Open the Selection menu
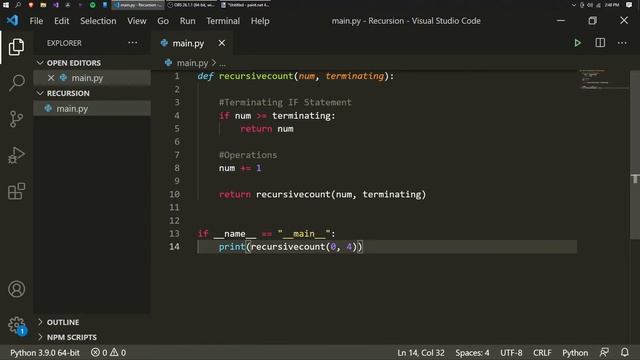 click(x=98, y=21)
